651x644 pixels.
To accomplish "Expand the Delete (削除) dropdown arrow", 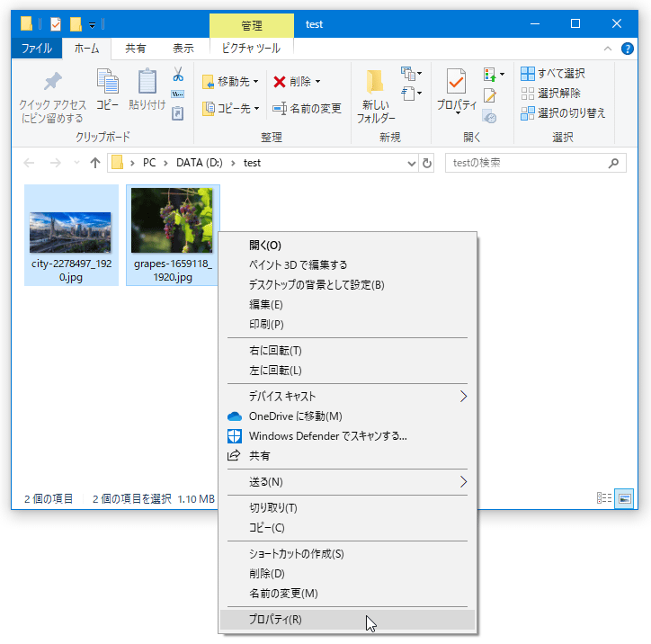I will (x=317, y=81).
